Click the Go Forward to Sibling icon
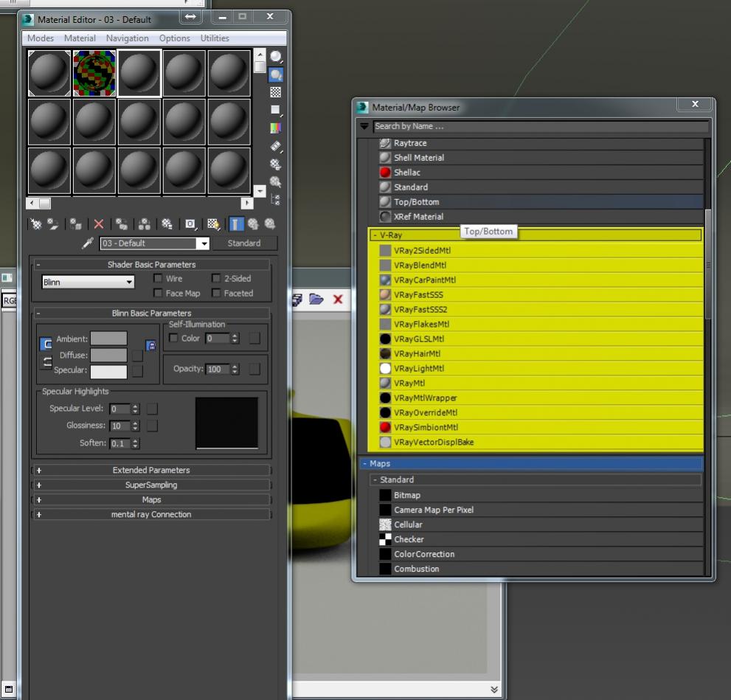This screenshot has width=731, height=700. pyautogui.click(x=270, y=224)
